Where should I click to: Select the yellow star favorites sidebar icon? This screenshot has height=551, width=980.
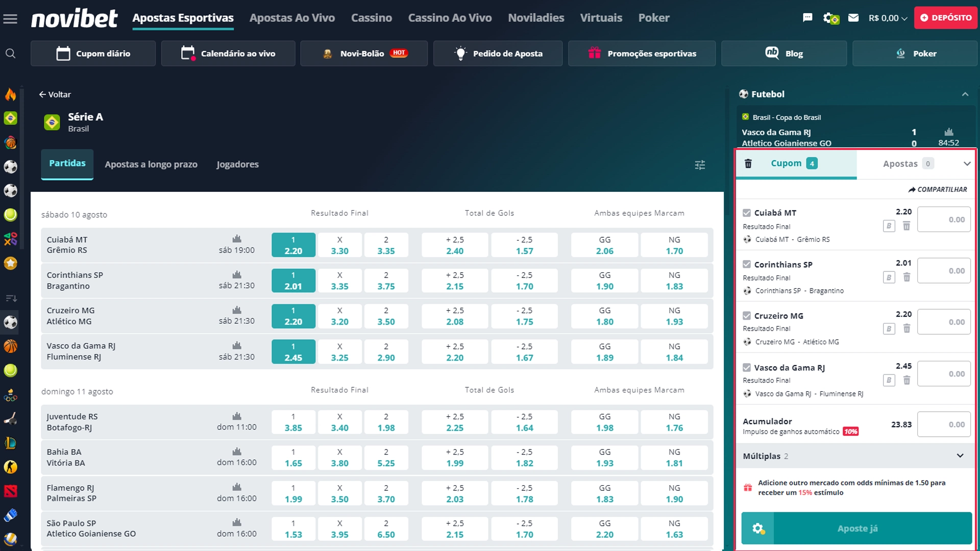coord(10,263)
